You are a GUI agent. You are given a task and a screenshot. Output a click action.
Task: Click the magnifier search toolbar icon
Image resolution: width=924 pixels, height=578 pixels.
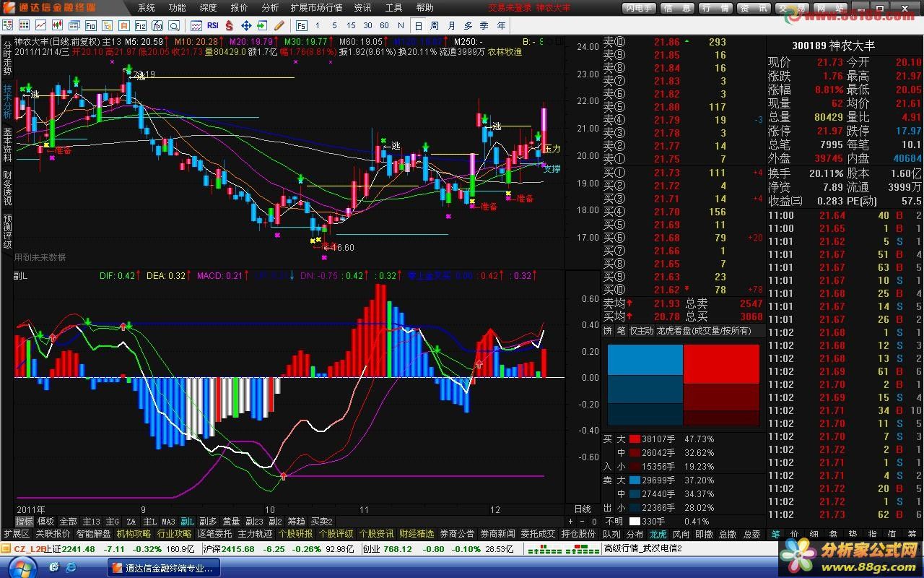pyautogui.click(x=174, y=25)
